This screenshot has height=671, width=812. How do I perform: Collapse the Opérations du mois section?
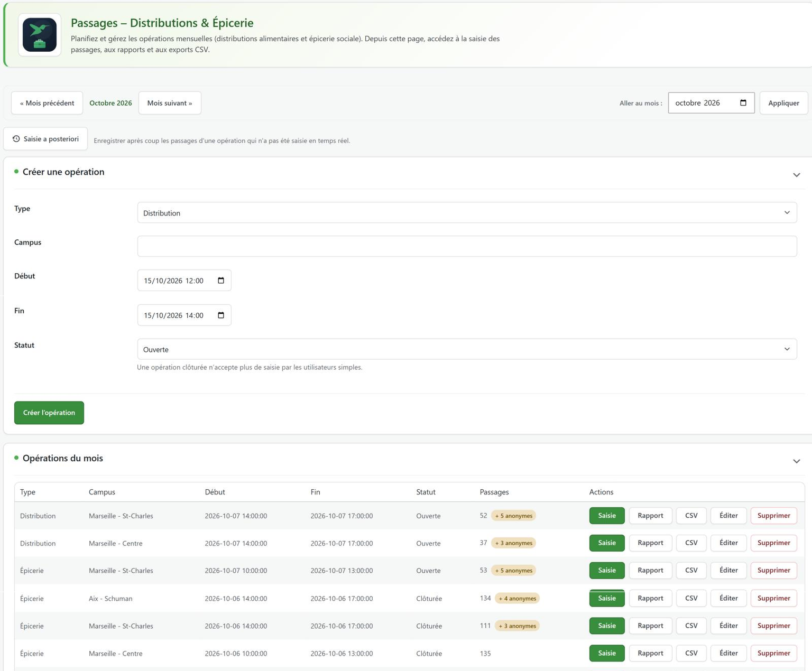tap(796, 461)
